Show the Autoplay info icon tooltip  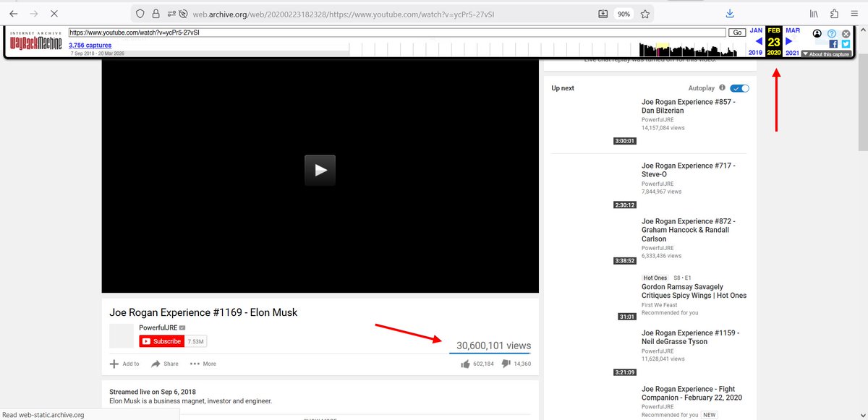pos(722,88)
